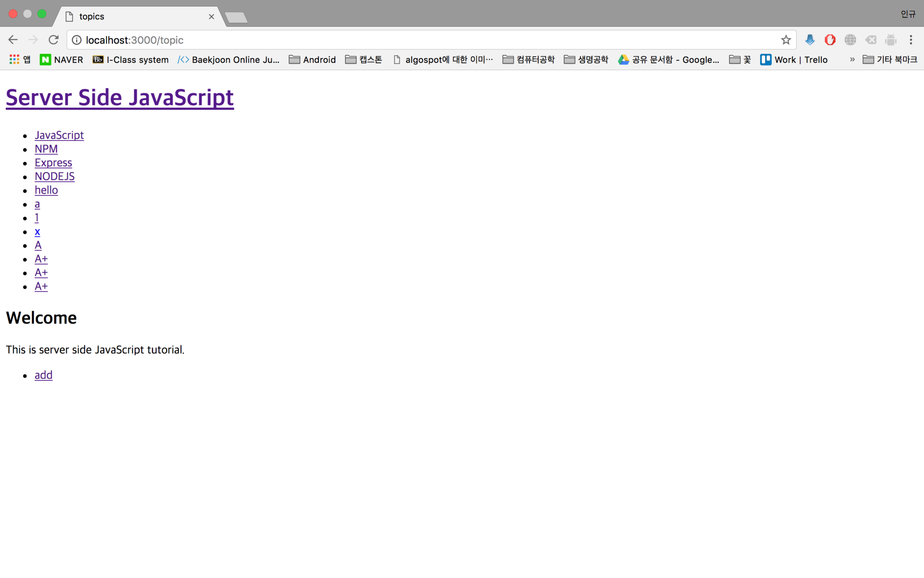Open the 컴퓨터공학 bookmark folder
This screenshot has height=578, width=924.
click(529, 60)
